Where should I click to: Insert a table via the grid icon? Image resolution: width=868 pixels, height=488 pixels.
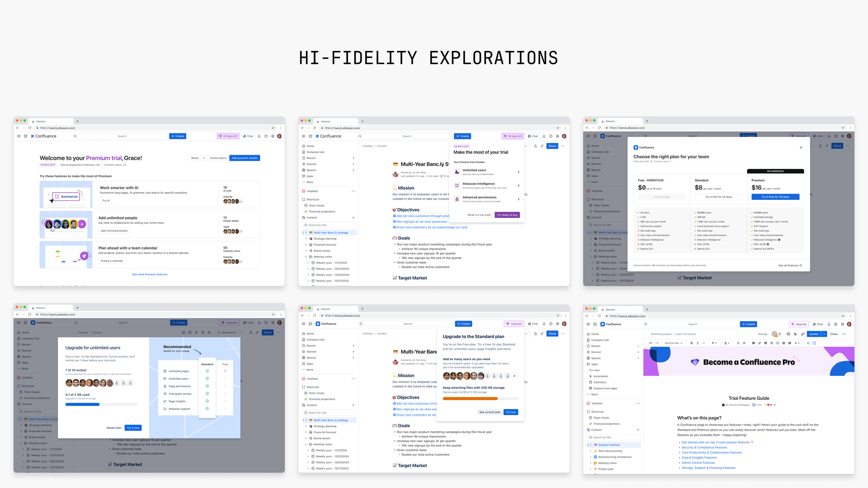[x=784, y=343]
